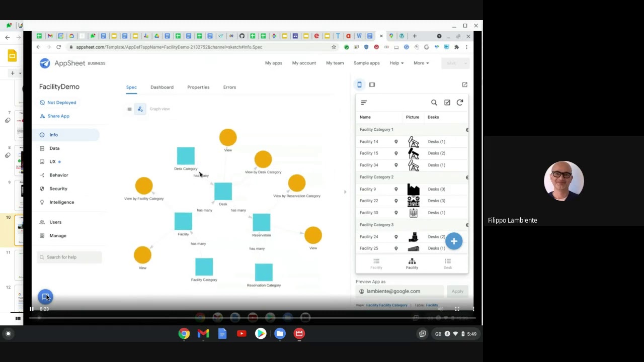Select the Desk table node

[x=223, y=192]
